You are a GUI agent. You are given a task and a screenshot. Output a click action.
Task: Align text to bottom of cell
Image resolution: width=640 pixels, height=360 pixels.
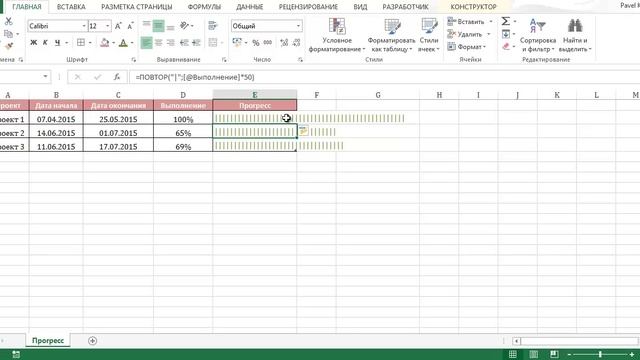point(171,26)
